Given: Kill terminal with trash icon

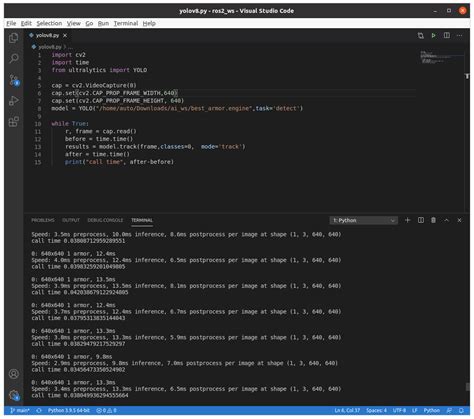Looking at the screenshot, I should click(433, 220).
